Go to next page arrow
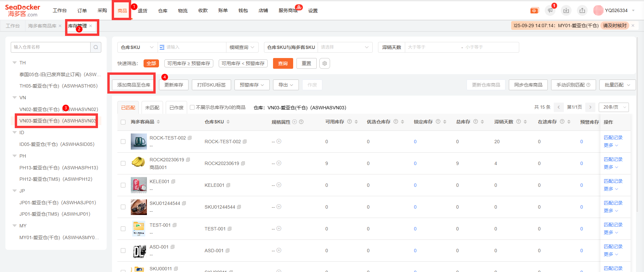 (590, 107)
